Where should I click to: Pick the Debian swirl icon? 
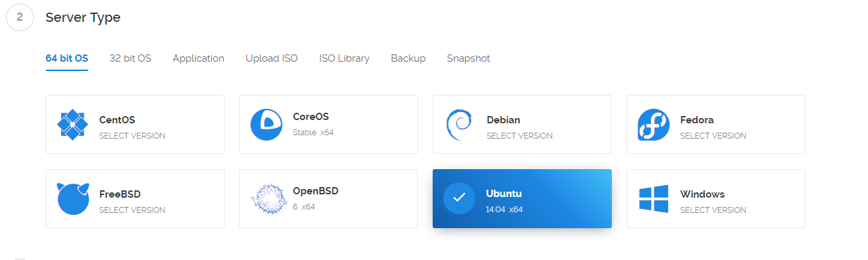pos(459,125)
